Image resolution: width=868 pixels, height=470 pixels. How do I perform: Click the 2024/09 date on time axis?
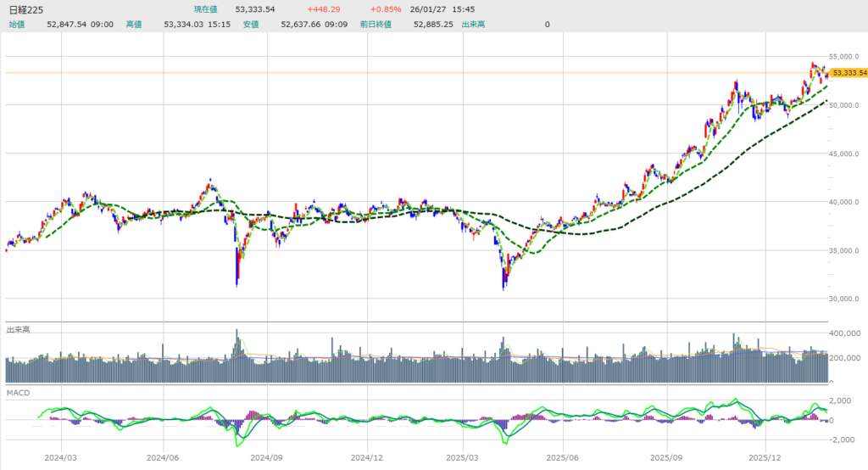tap(266, 457)
